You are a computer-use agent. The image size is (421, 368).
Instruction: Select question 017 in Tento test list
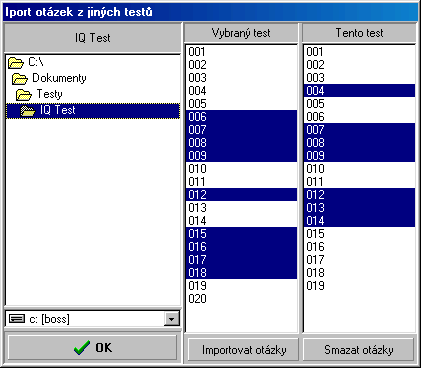tap(360, 260)
